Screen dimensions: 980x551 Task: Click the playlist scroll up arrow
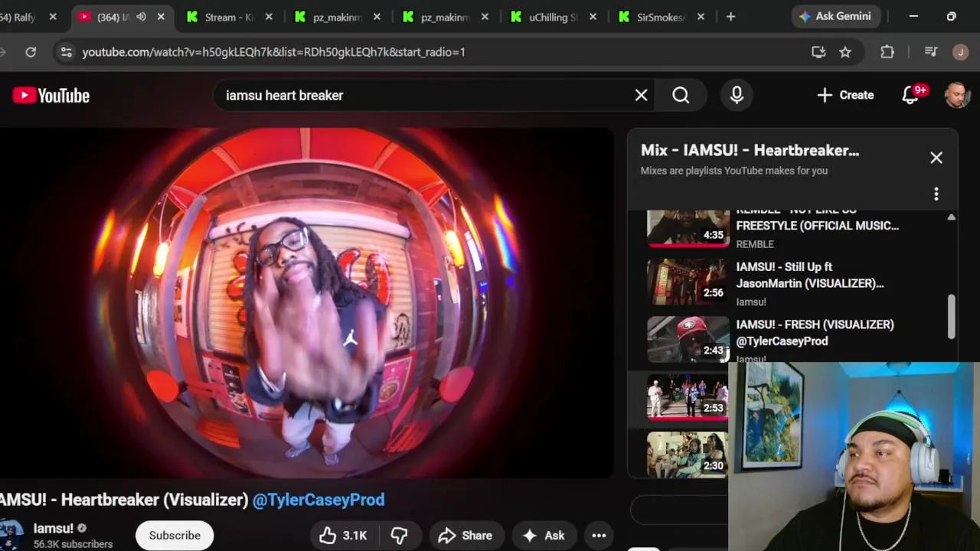951,217
